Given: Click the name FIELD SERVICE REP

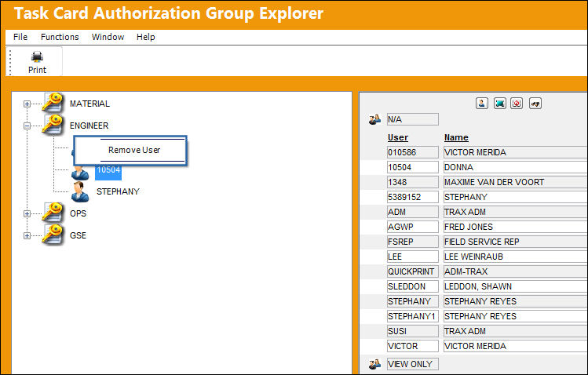Looking at the screenshot, I should click(x=481, y=242).
